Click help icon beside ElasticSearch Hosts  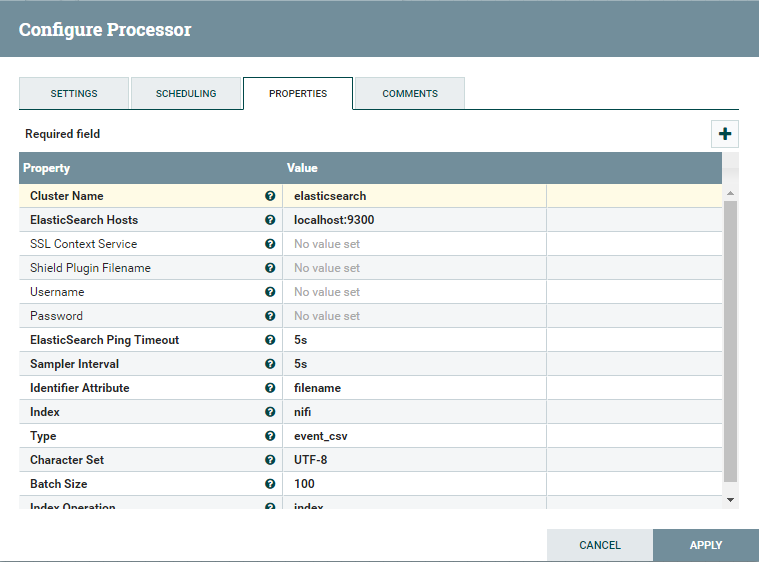tap(270, 220)
